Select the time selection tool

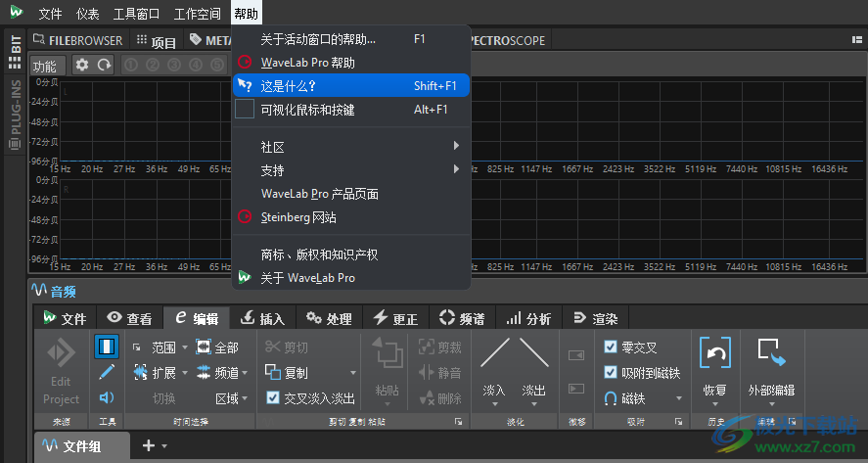pyautogui.click(x=107, y=347)
